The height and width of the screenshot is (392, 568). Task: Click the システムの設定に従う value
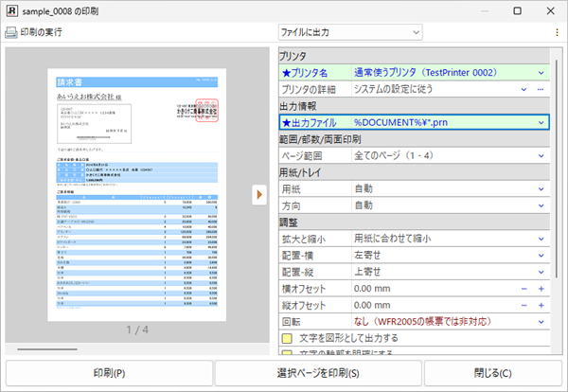393,90
